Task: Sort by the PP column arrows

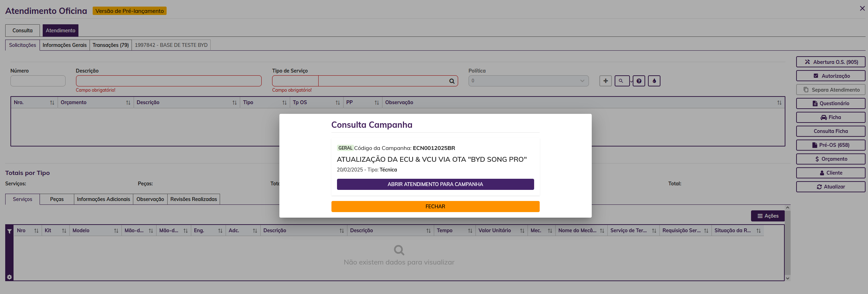Action: click(377, 103)
